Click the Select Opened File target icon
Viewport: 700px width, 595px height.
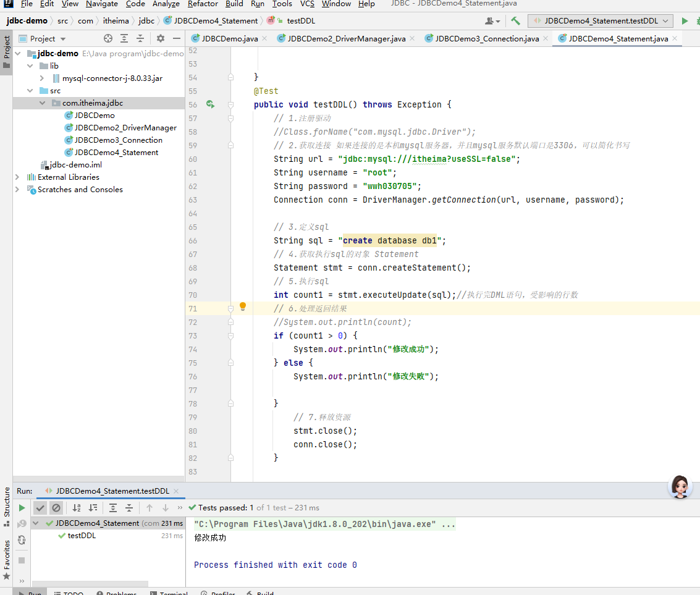tap(108, 38)
